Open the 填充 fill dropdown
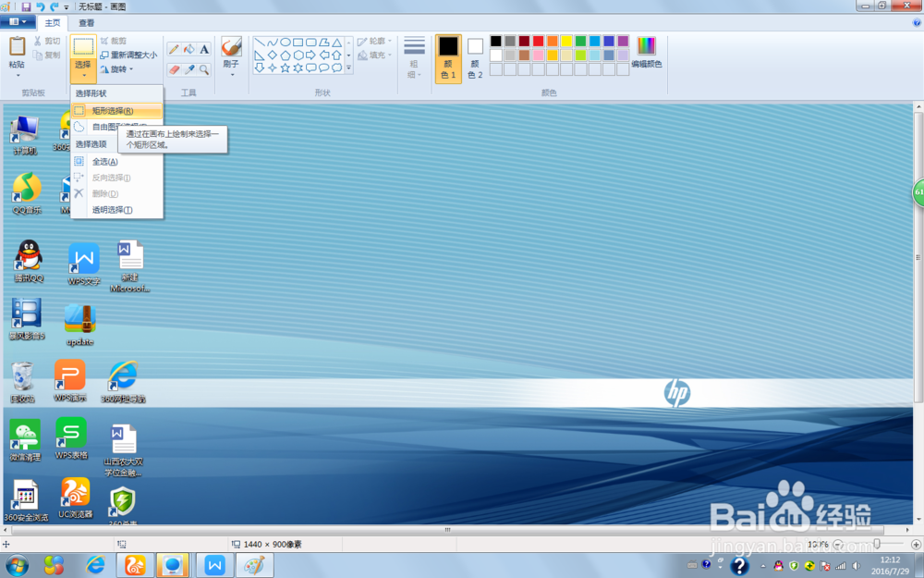This screenshot has width=924, height=578. (375, 55)
